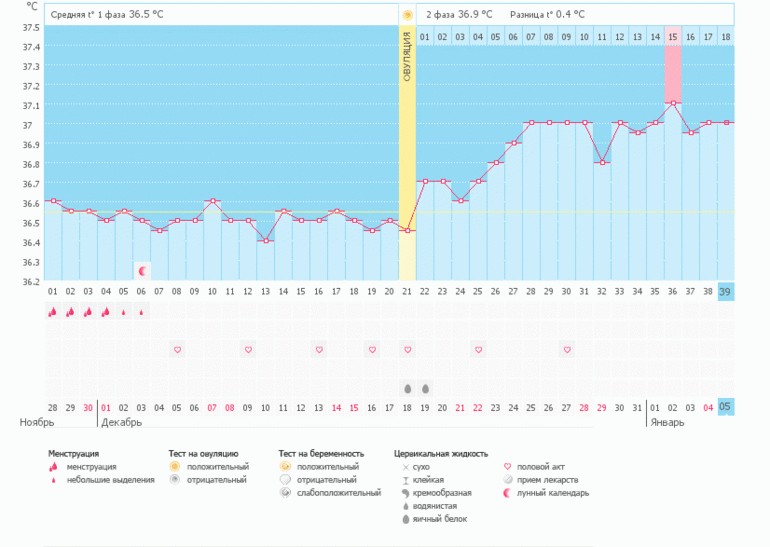
Task: Click the temperature point at cycle day 13
Action: point(265,241)
